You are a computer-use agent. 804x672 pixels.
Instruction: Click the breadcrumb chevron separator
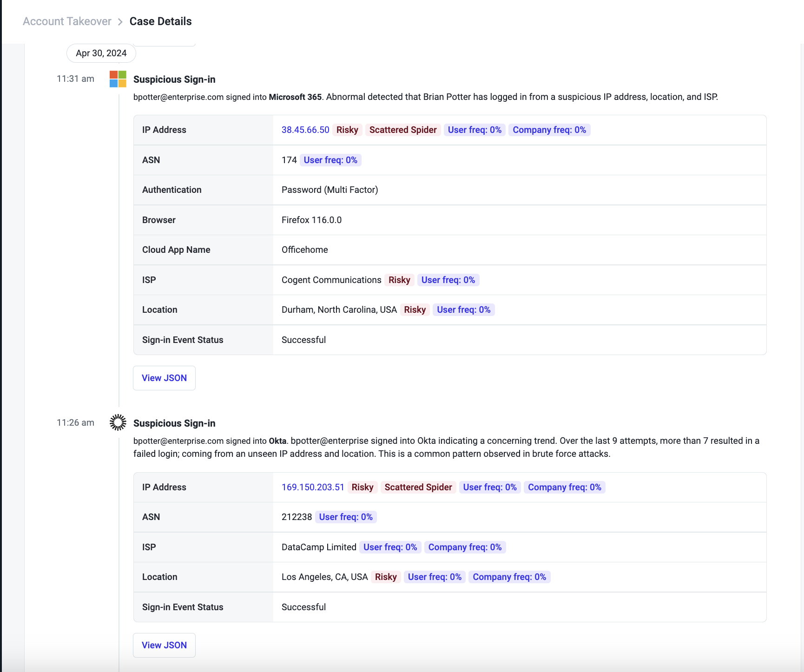[120, 22]
